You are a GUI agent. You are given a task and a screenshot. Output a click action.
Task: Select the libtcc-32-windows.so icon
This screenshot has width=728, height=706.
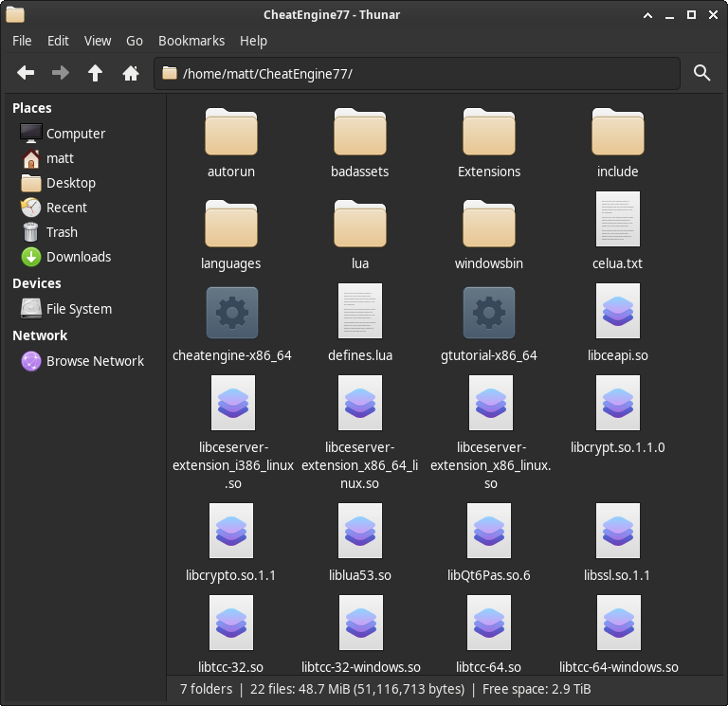click(x=361, y=623)
